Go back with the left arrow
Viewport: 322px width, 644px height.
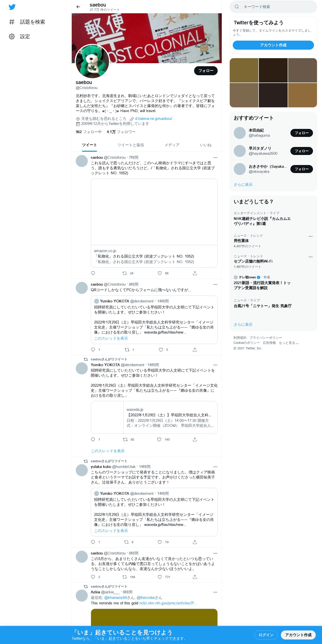tap(78, 7)
